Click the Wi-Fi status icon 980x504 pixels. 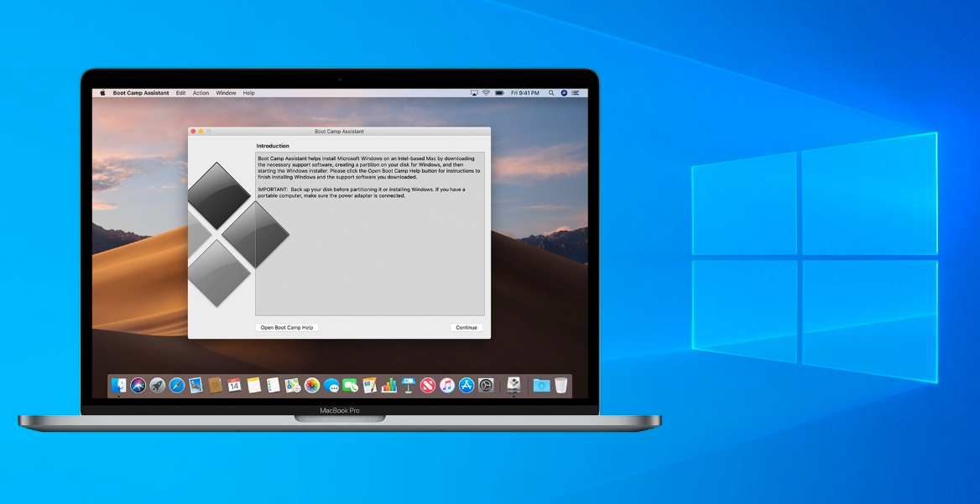tap(487, 93)
